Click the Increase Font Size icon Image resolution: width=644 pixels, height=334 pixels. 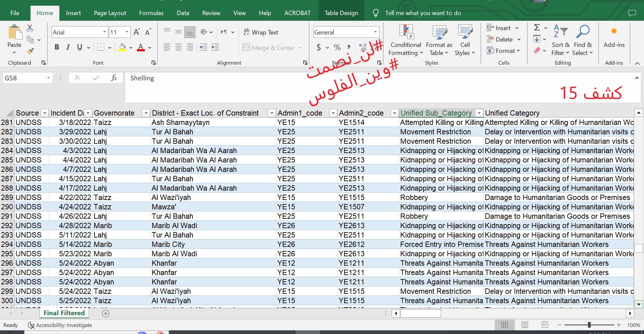click(137, 32)
